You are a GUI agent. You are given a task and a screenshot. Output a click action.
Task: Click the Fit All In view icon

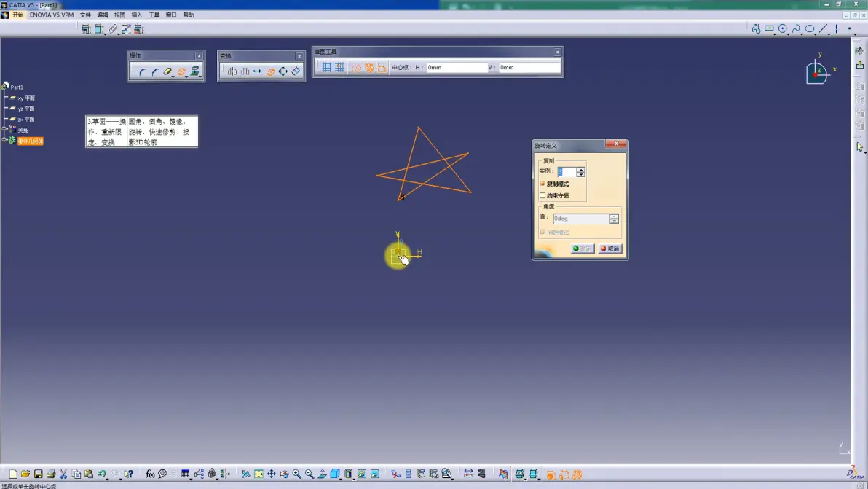(x=259, y=474)
